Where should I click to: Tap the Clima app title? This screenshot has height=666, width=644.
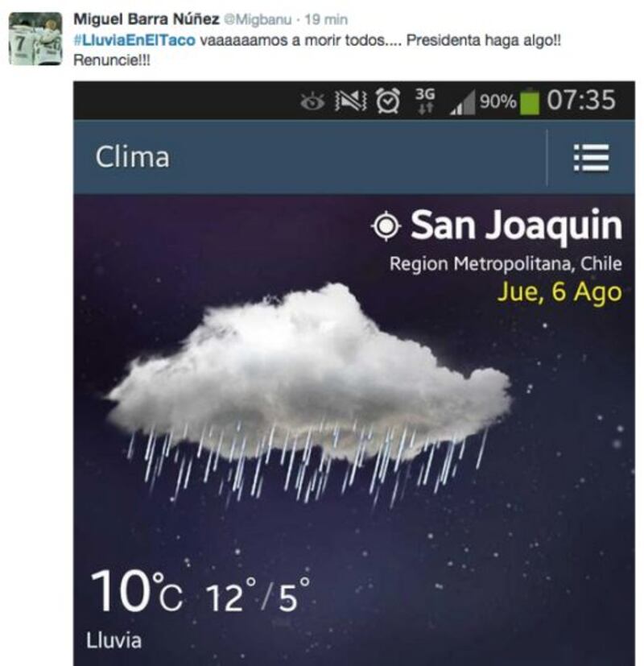(133, 157)
